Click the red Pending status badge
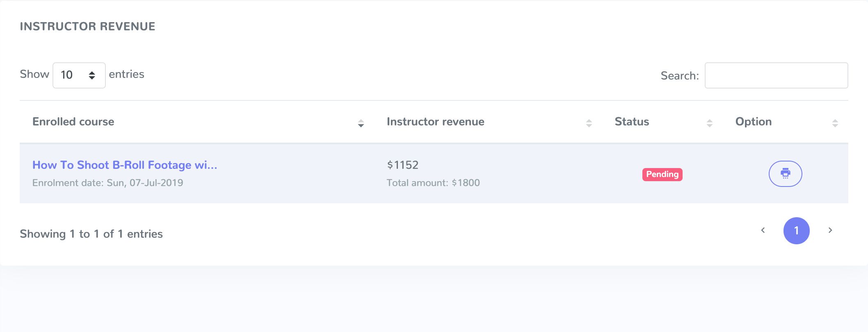The image size is (868, 332). (662, 174)
